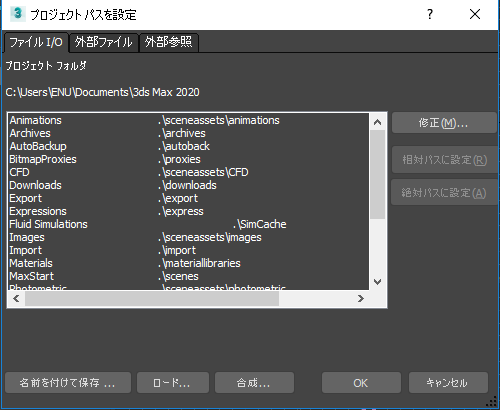Click the 修正(M)... button
The image size is (500, 410).
tap(444, 123)
